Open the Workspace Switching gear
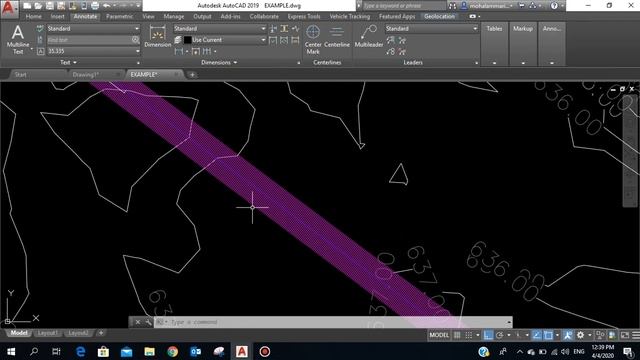 (x=580, y=335)
